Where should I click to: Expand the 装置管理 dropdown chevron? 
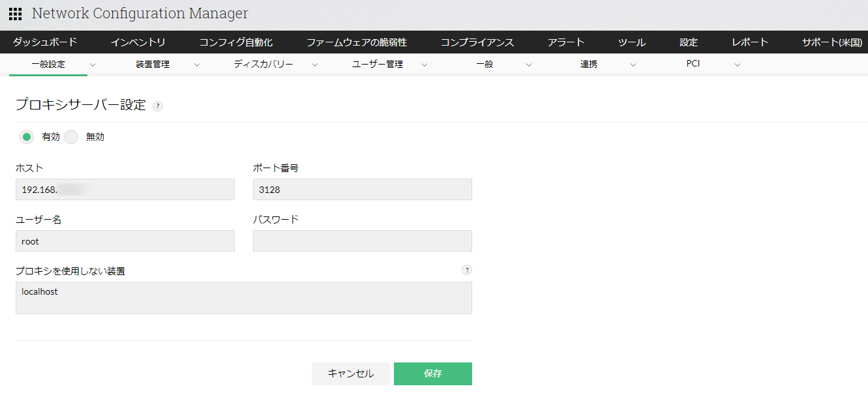coord(197,65)
